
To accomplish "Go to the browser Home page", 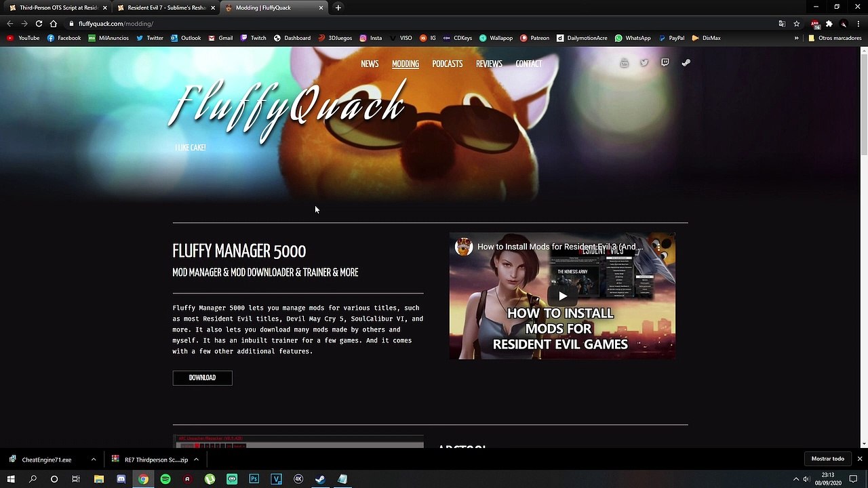I will [x=54, y=24].
